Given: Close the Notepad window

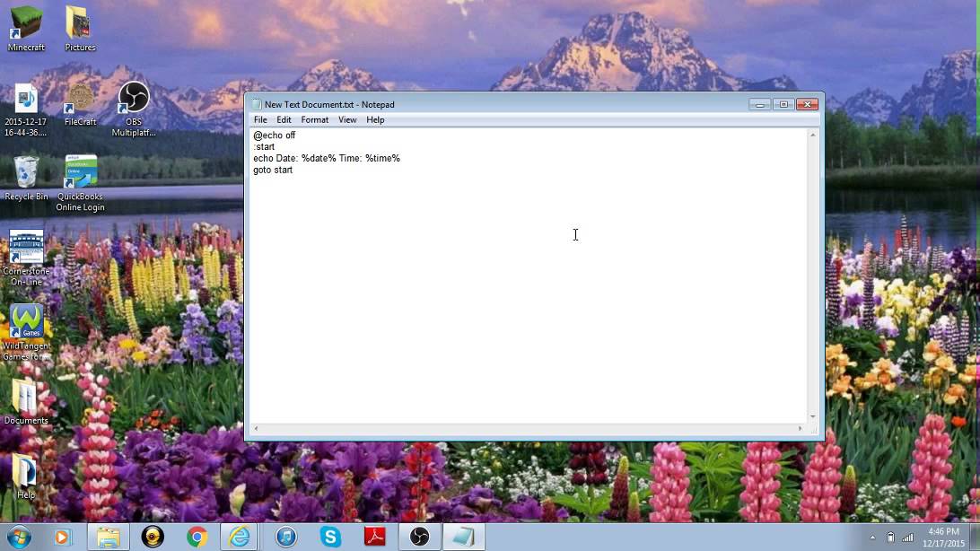Looking at the screenshot, I should [807, 104].
